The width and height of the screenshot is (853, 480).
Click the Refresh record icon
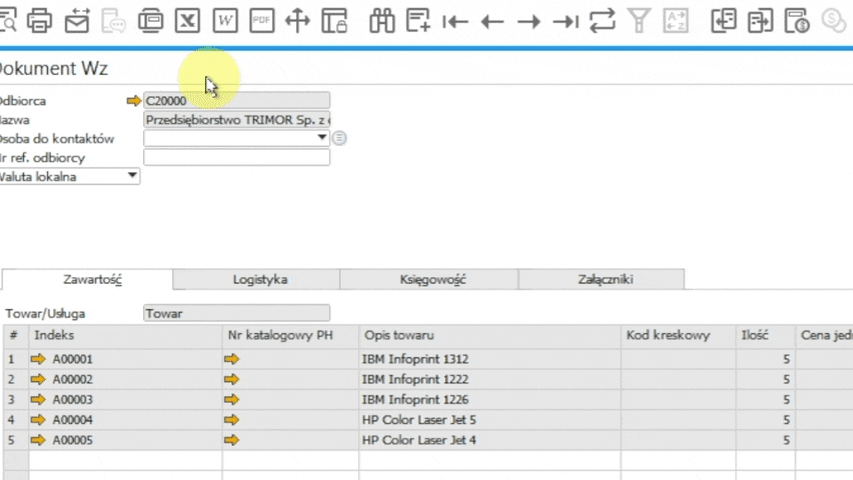click(x=602, y=21)
